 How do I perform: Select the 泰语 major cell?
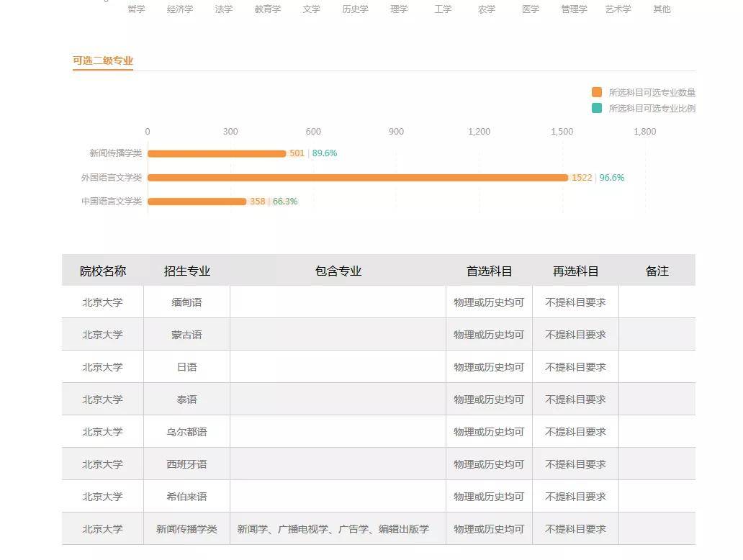click(x=186, y=399)
